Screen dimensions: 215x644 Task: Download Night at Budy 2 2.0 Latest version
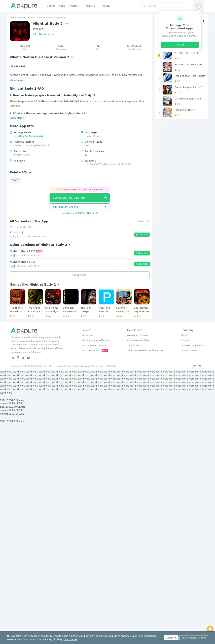point(142,253)
